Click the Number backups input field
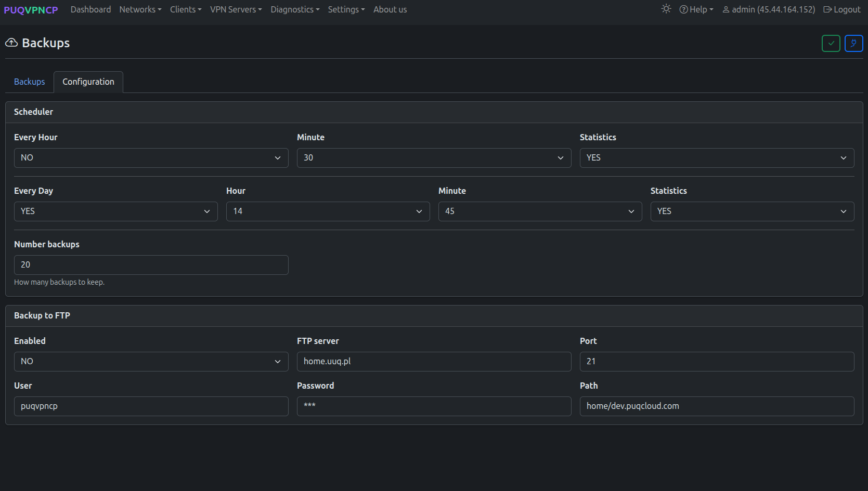The image size is (868, 491). point(151,265)
